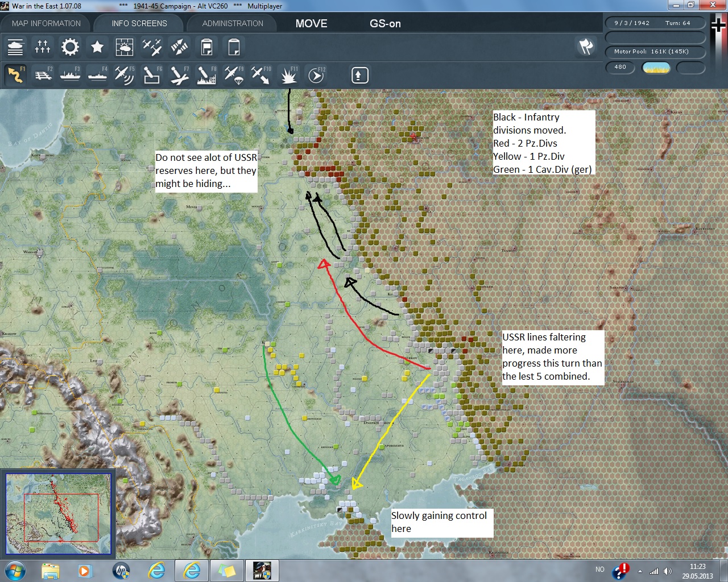Viewport: 728px width, 582px height.
Task: Show the Weather map icon
Action: coord(125,47)
